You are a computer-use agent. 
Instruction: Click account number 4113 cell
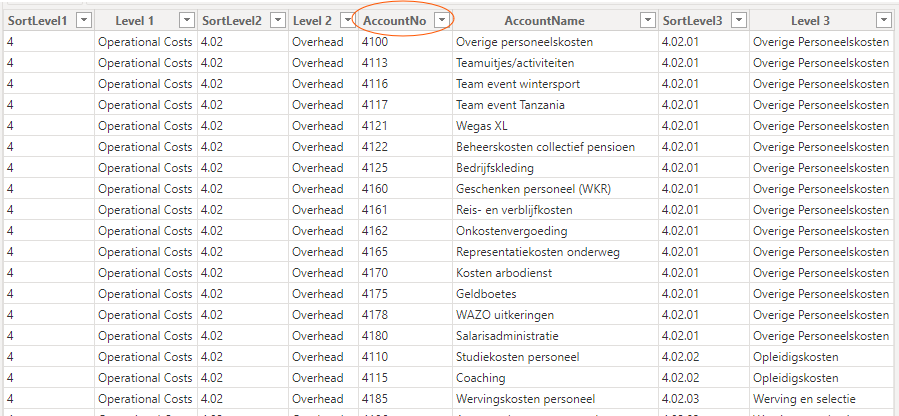(x=405, y=63)
